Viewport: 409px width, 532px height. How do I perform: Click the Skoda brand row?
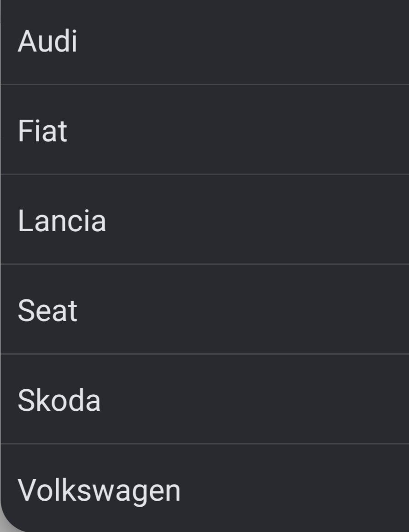point(204,400)
